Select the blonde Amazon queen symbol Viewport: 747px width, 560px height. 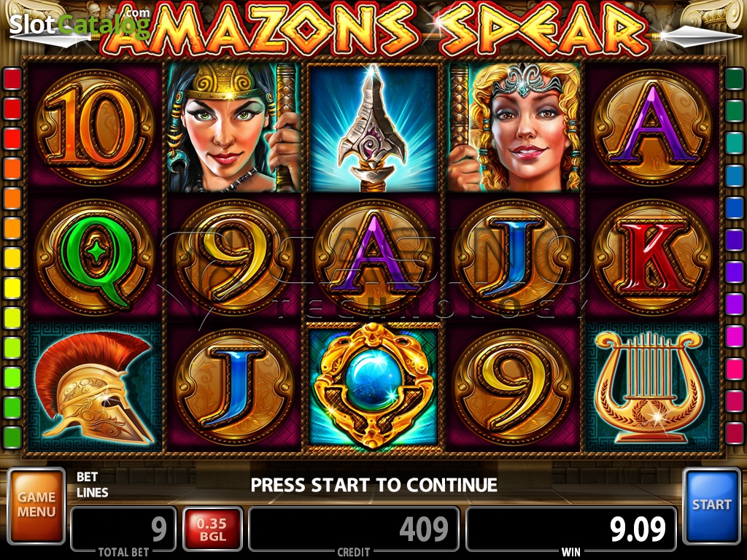click(x=514, y=128)
